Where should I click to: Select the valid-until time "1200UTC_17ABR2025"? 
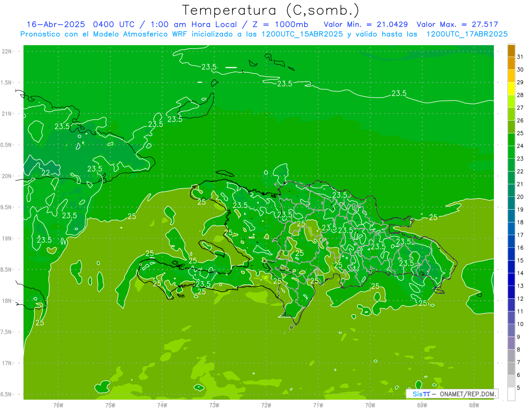pyautogui.click(x=466, y=34)
